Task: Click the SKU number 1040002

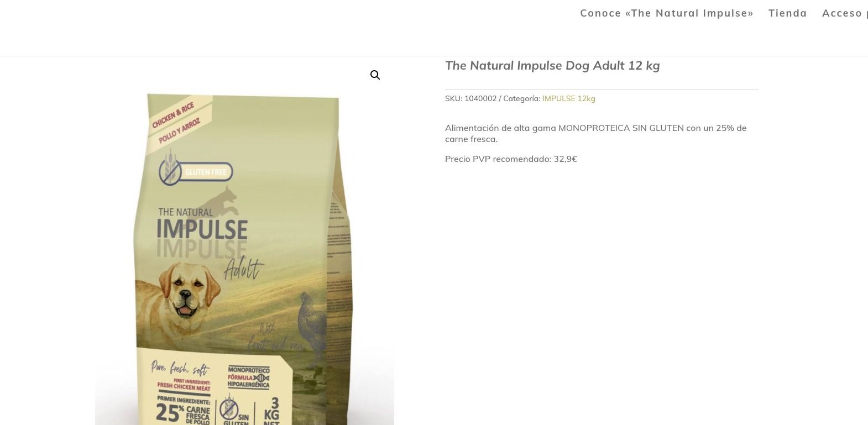Action: 480,98
